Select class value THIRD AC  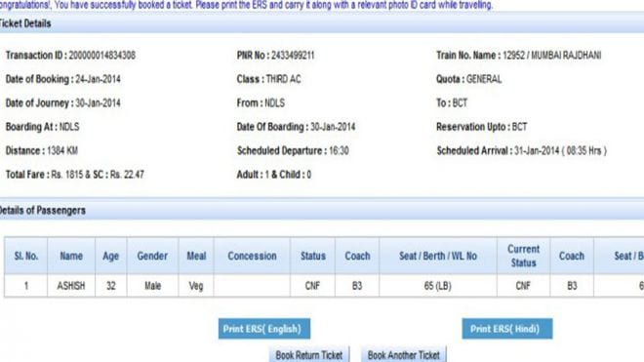point(283,79)
